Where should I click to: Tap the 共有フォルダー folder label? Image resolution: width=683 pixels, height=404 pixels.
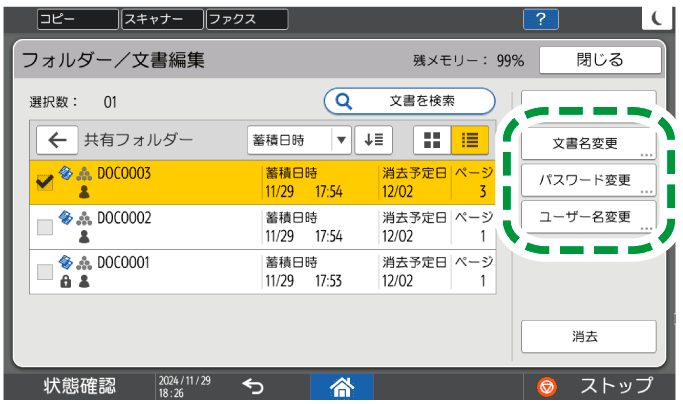coord(139,140)
